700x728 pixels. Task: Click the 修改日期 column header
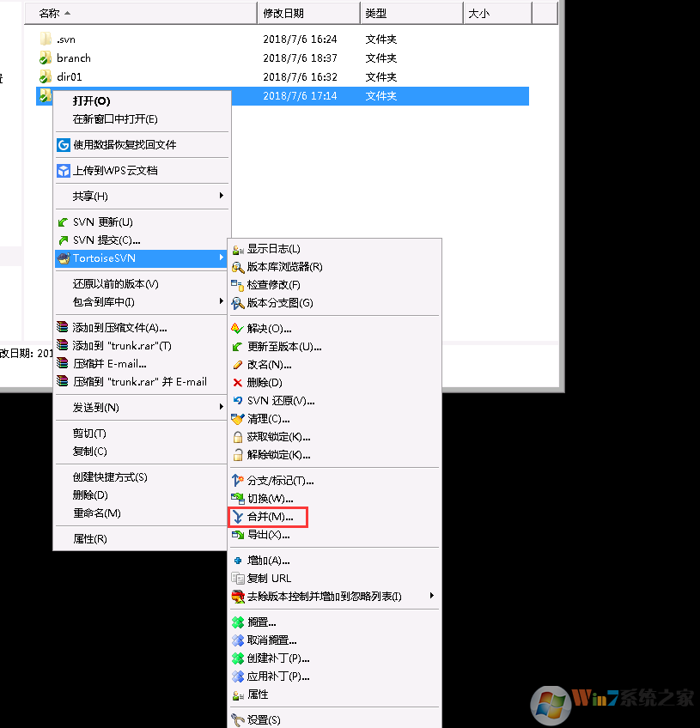(309, 14)
